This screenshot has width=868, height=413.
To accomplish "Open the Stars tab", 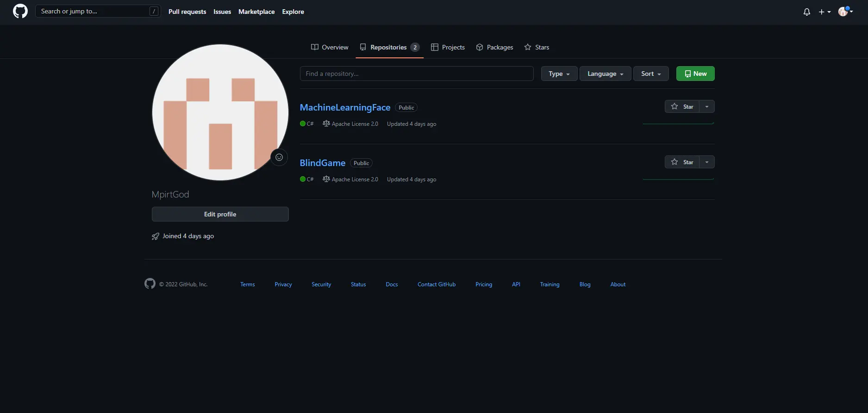I will [x=537, y=47].
